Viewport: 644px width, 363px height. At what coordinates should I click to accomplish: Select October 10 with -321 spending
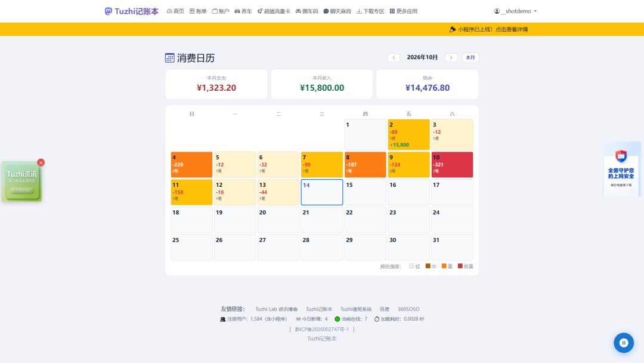pyautogui.click(x=452, y=164)
